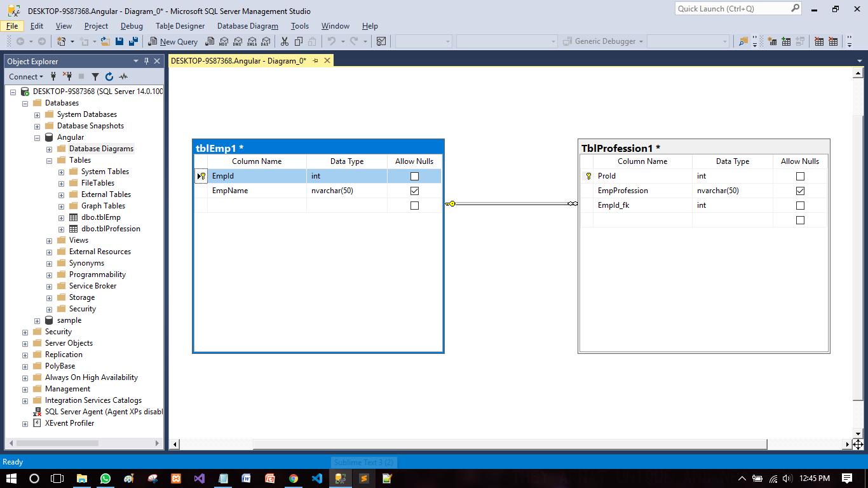Open the Tools menu

point(300,26)
